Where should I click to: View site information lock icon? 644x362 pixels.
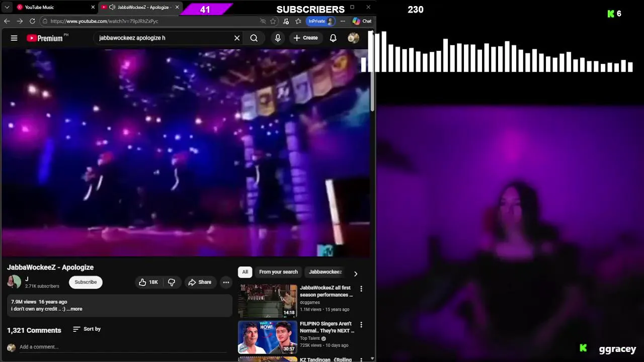[x=45, y=21]
